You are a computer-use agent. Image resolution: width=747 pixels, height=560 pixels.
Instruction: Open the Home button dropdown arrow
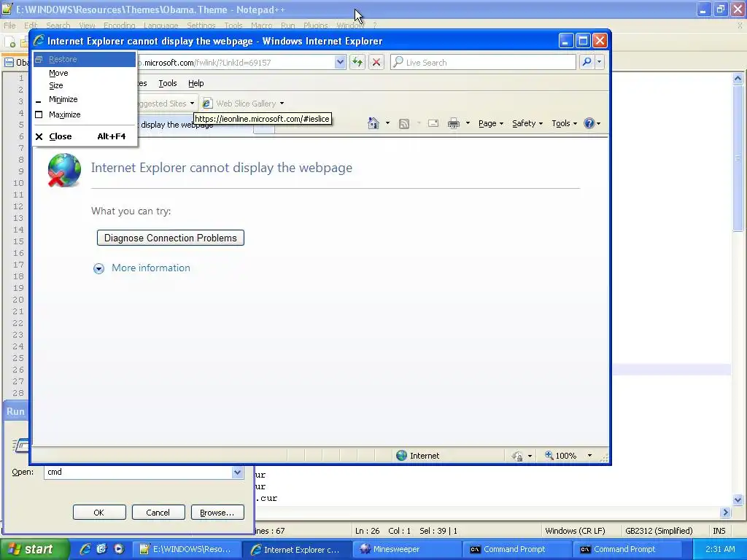[387, 123]
